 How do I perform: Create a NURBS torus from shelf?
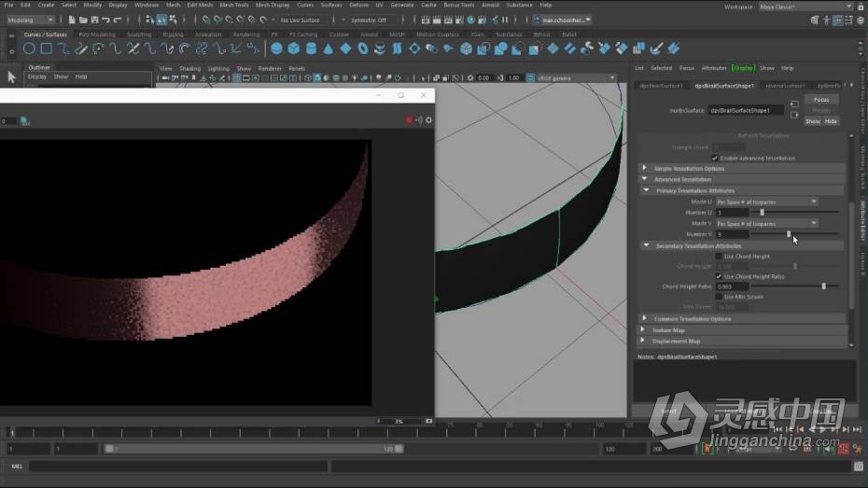[362, 49]
